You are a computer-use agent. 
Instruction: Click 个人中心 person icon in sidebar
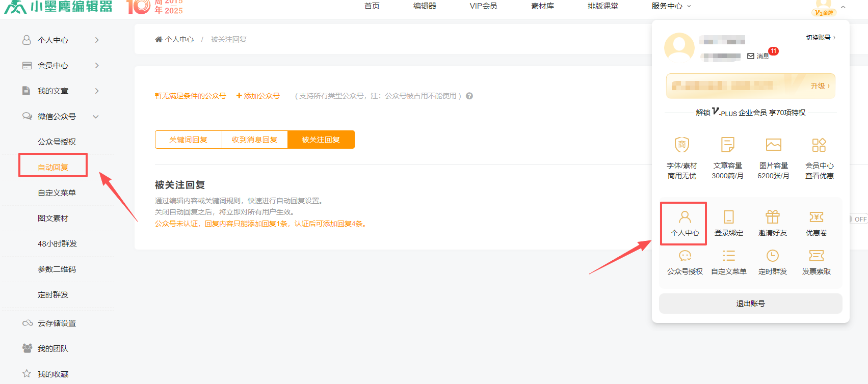pyautogui.click(x=27, y=40)
